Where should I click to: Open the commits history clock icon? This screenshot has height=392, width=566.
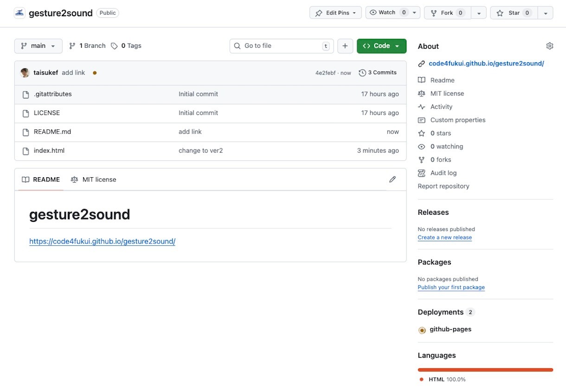click(362, 73)
